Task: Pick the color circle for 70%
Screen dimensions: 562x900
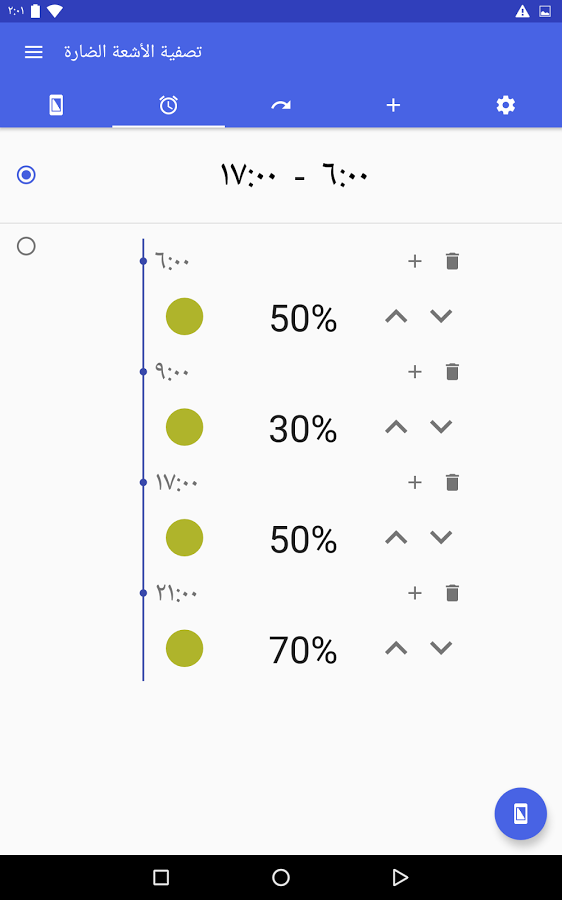Action: point(184,648)
